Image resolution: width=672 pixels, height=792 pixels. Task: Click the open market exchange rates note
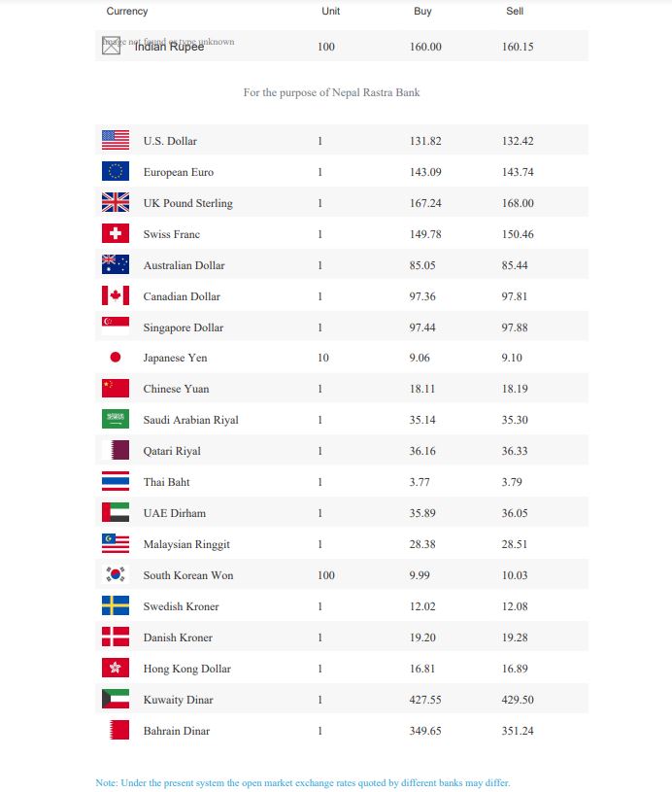(302, 782)
